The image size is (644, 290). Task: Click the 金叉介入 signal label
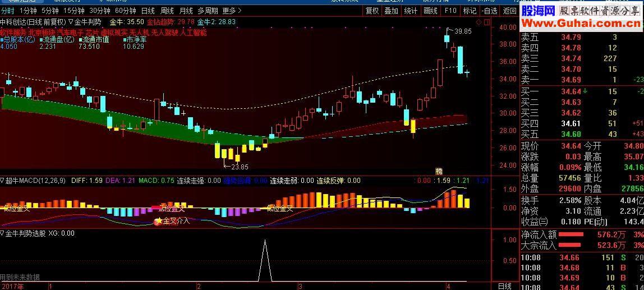[176, 220]
